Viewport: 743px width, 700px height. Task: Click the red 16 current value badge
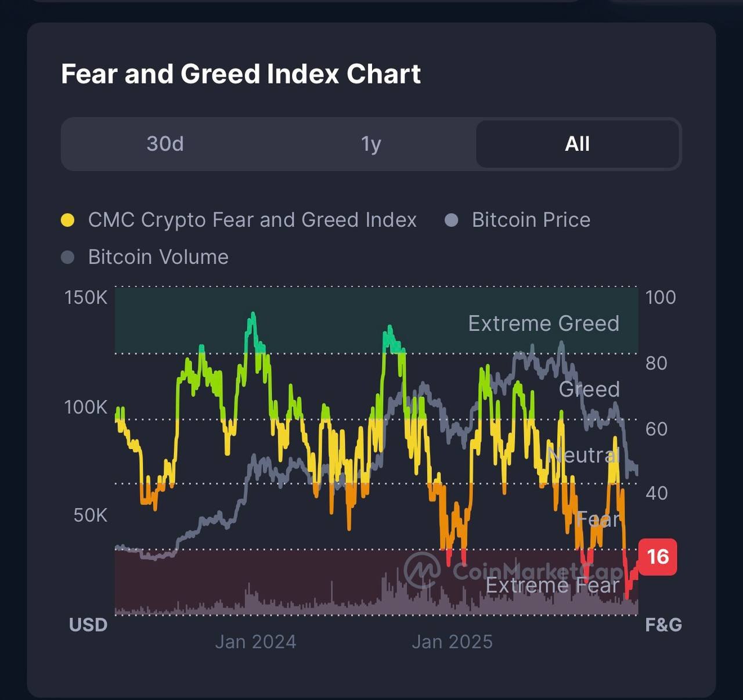658,557
